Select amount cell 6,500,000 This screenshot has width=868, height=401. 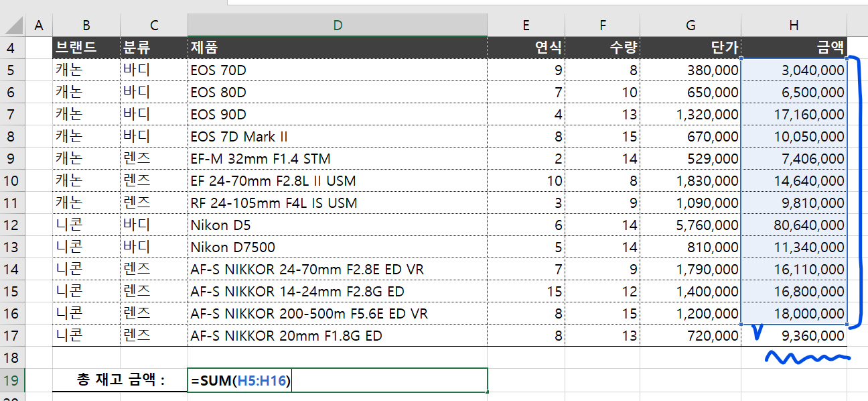point(794,92)
